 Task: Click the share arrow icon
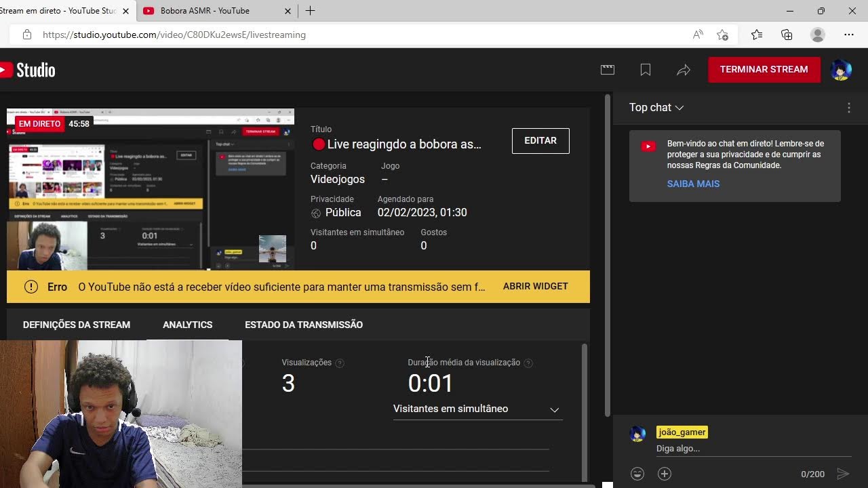click(684, 70)
